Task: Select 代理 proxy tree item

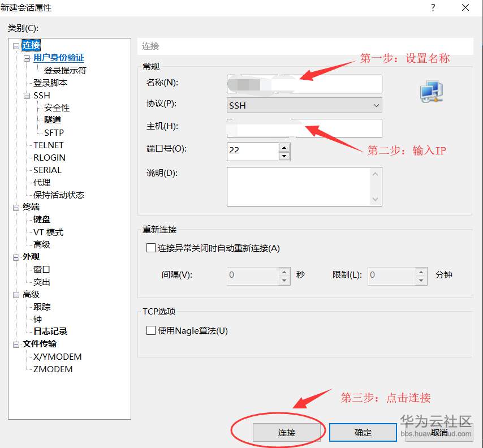Action: click(x=42, y=182)
